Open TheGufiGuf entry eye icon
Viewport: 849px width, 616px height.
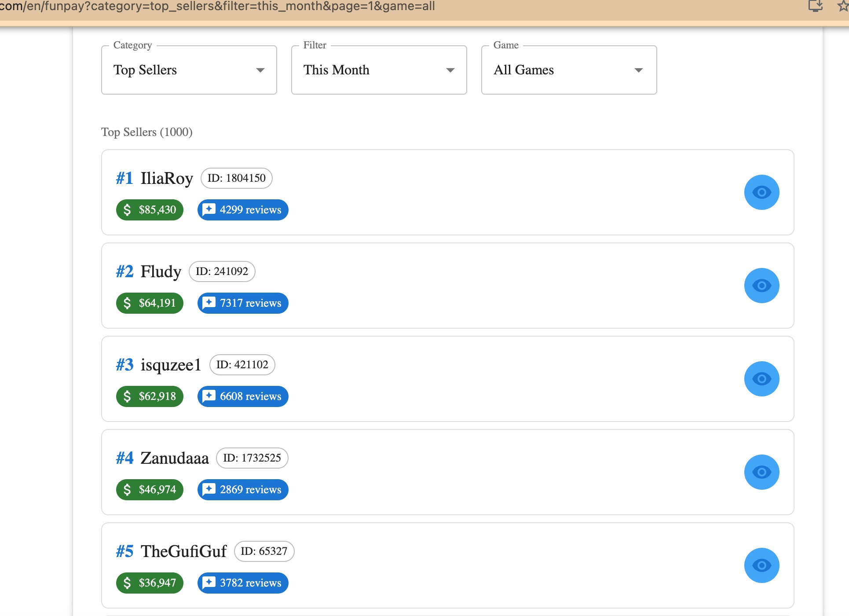click(761, 565)
